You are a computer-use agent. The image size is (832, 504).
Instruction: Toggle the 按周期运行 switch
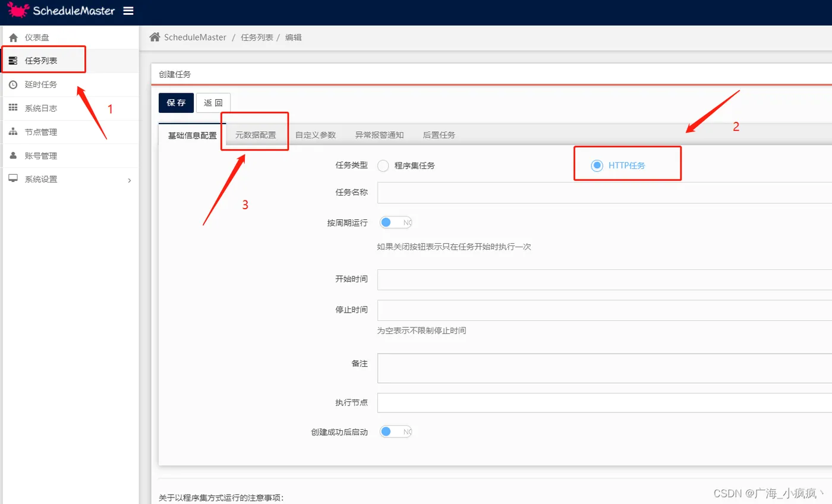(395, 222)
